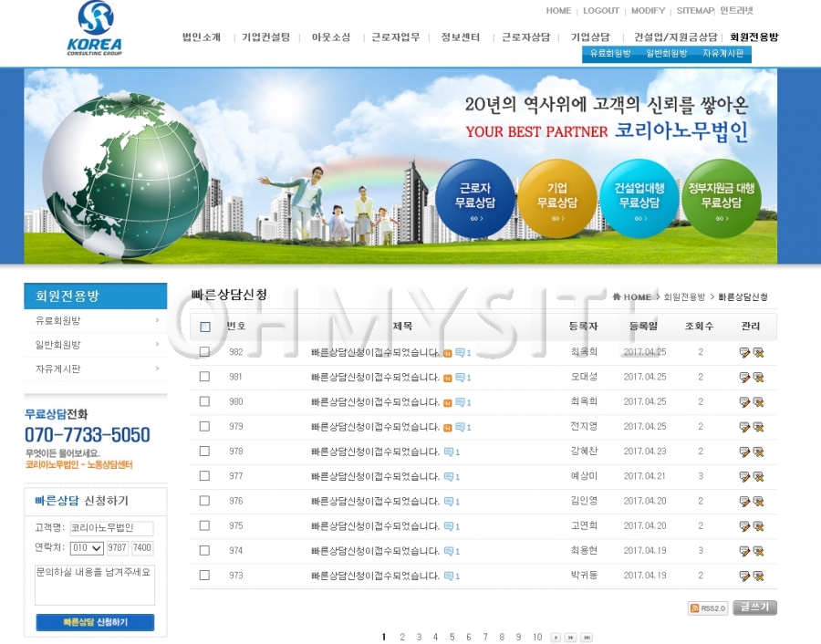The image size is (821, 644).
Task: Open the 기업컨설팅 menu item
Action: tap(265, 37)
